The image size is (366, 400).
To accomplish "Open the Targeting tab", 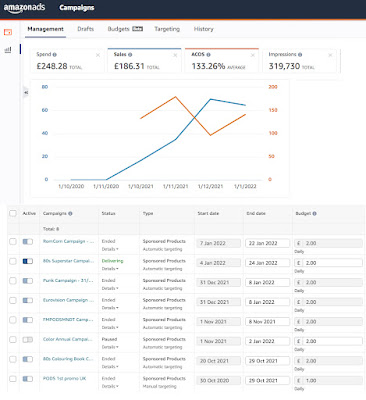I will tap(167, 29).
